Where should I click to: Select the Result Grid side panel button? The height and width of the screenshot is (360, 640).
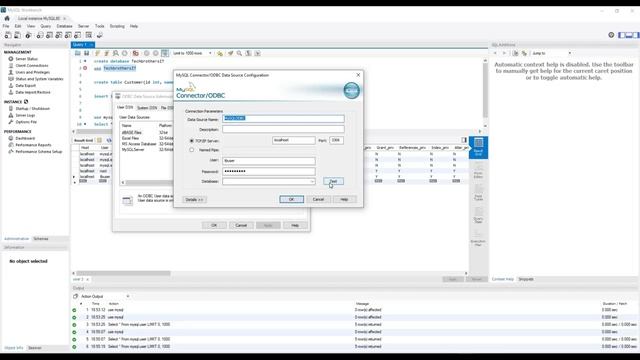(478, 147)
